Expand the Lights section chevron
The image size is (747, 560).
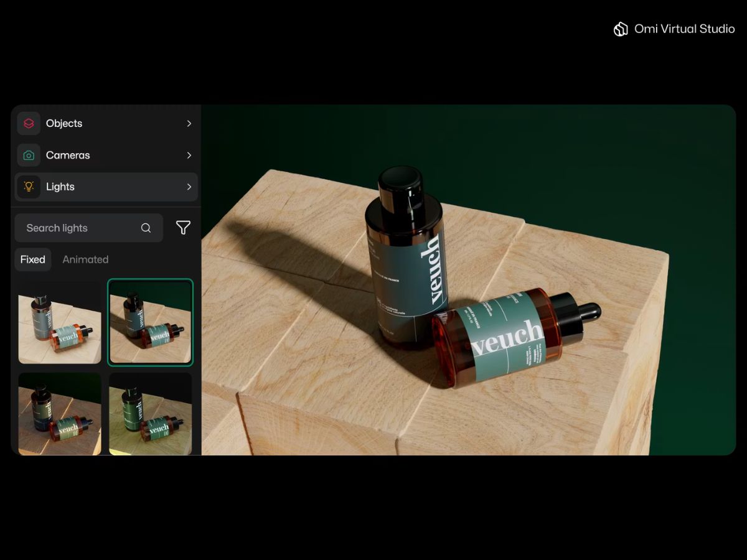189,187
